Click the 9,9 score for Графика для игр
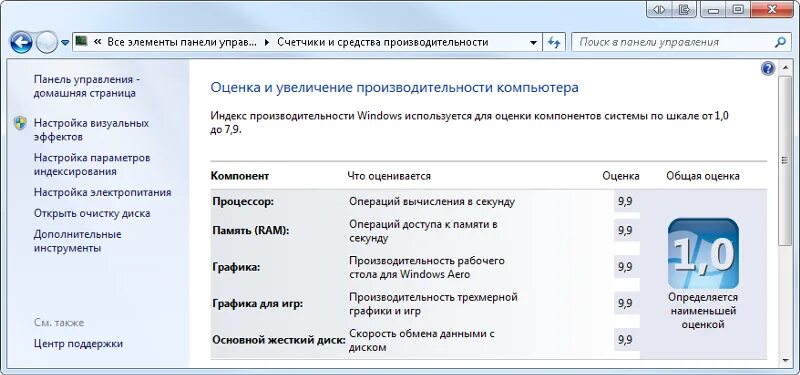This screenshot has width=800, height=375. [x=625, y=303]
